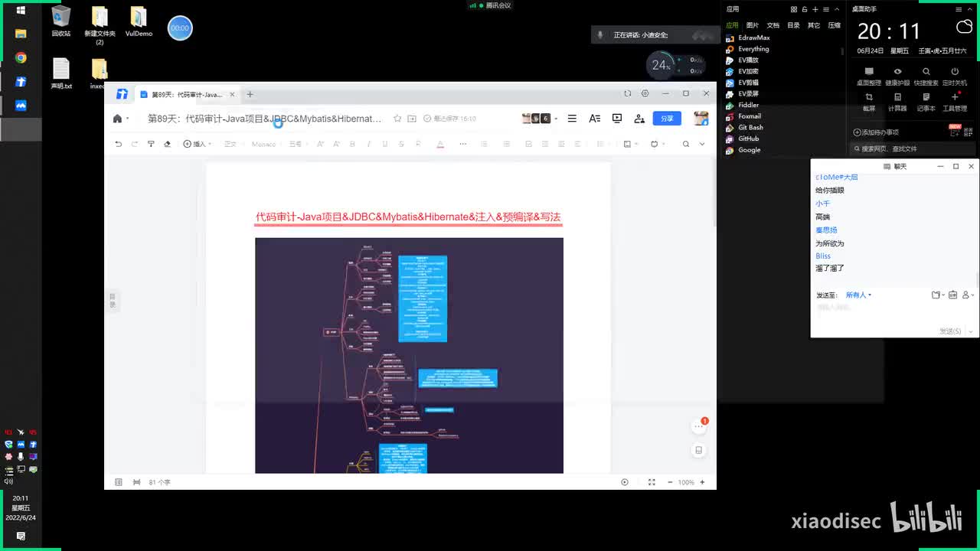
Task: Expand the collaborators avatar list dropdown
Action: [x=555, y=119]
